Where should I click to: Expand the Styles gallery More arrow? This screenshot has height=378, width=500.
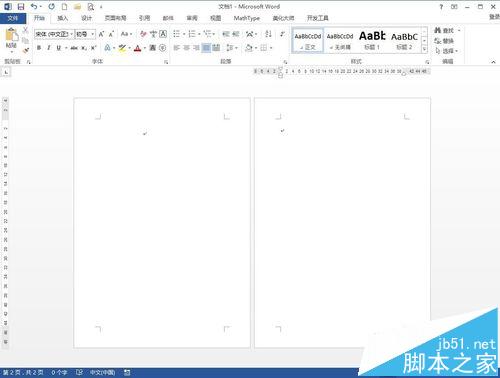click(x=424, y=49)
